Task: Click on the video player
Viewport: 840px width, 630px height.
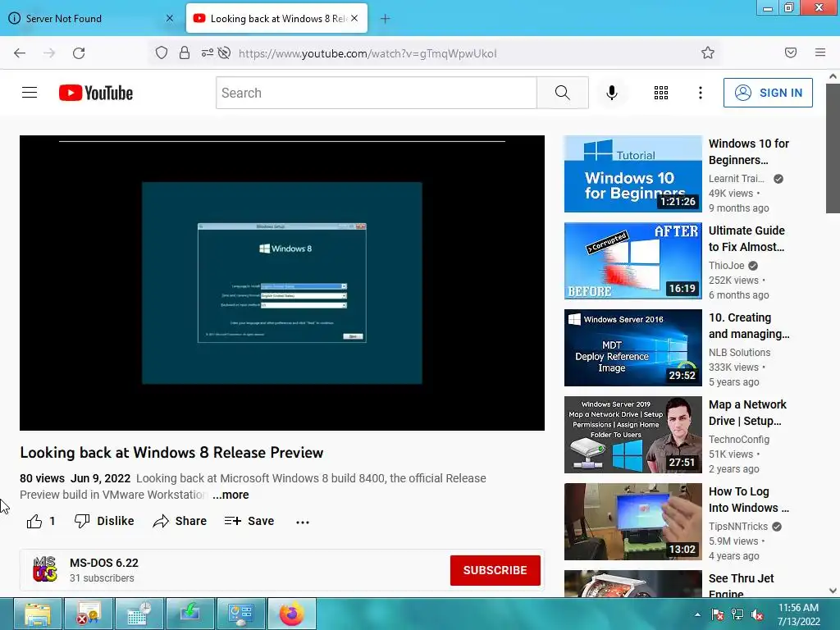Action: tap(282, 283)
